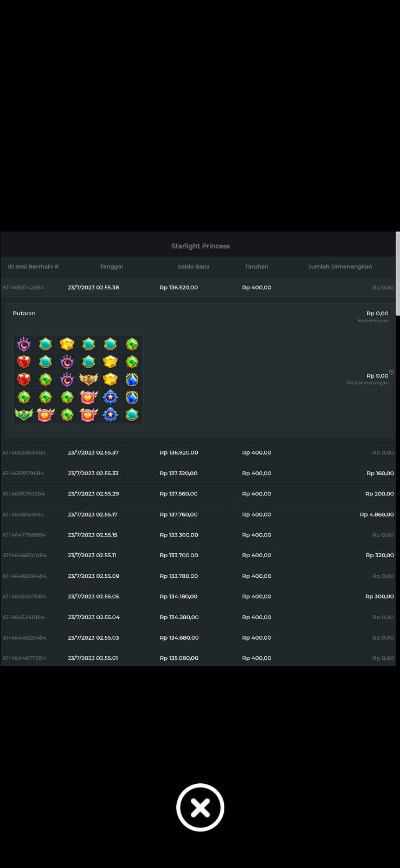Screen dimensions: 400x868
Task: Click the Total kemenangan label
Action: pyautogui.click(x=367, y=382)
